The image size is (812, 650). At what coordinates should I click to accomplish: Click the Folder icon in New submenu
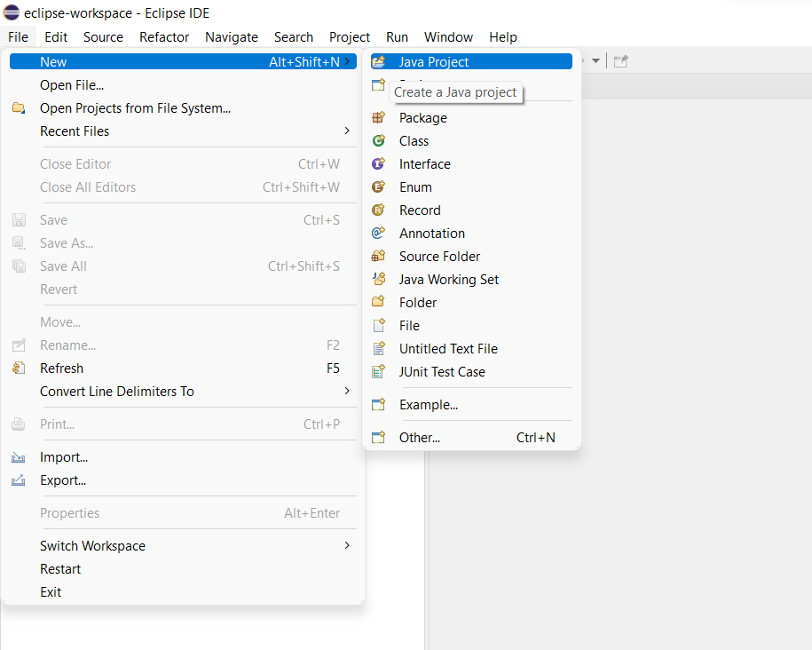click(379, 302)
